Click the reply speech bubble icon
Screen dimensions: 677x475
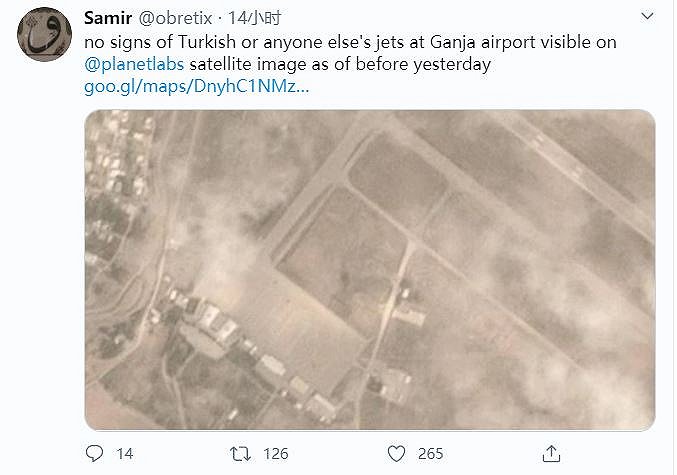coord(95,453)
